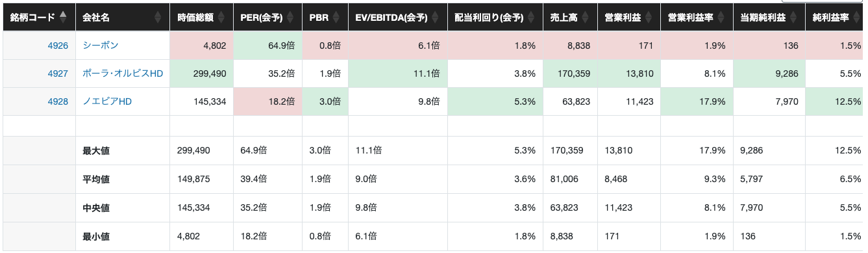
Task: Open シーボン company page
Action: tap(101, 46)
